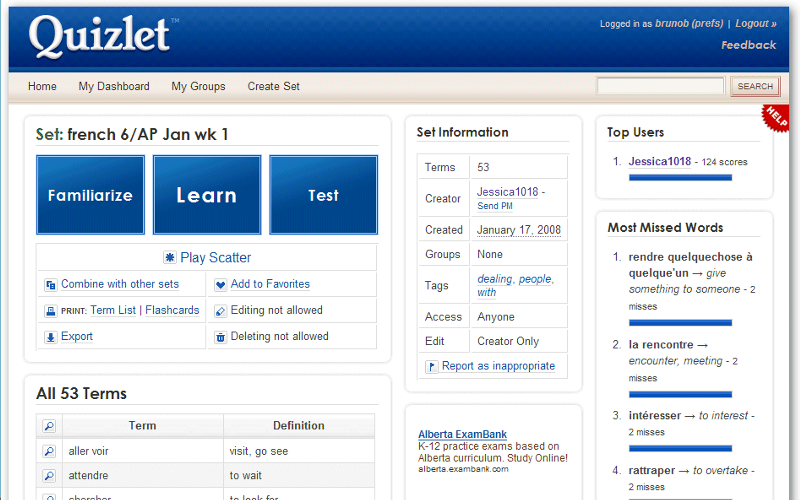The height and width of the screenshot is (500, 800).
Task: Start the Learn mode
Action: coord(207,195)
